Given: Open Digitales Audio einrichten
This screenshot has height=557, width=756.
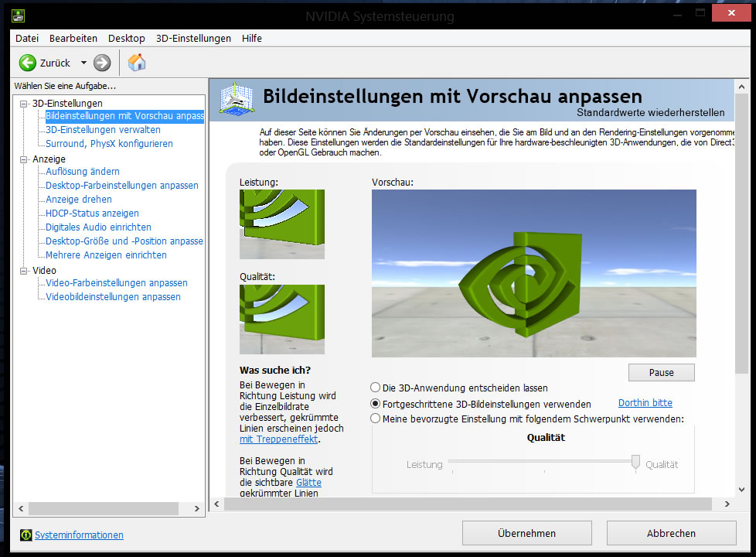Looking at the screenshot, I should tap(98, 227).
